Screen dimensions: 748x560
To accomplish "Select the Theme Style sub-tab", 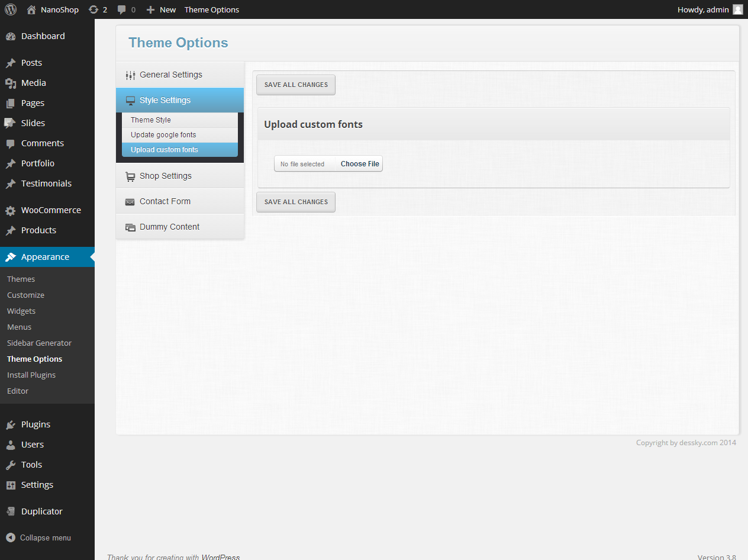I will pyautogui.click(x=151, y=120).
